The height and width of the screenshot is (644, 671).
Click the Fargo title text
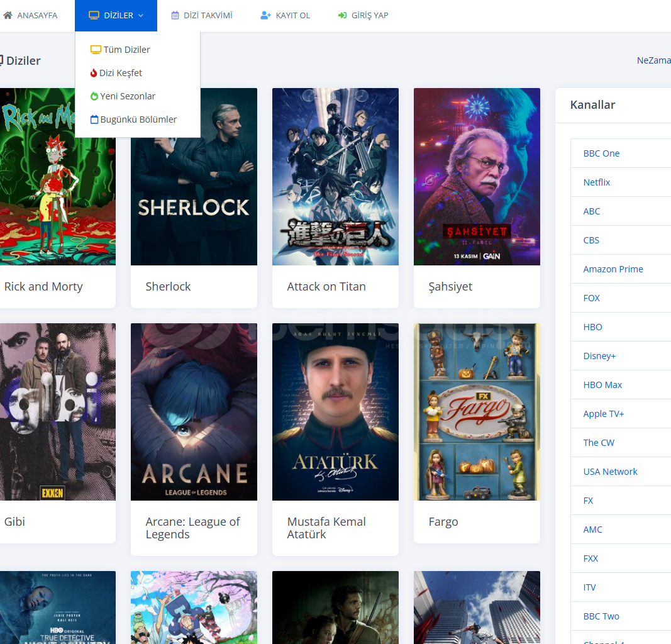click(x=443, y=522)
